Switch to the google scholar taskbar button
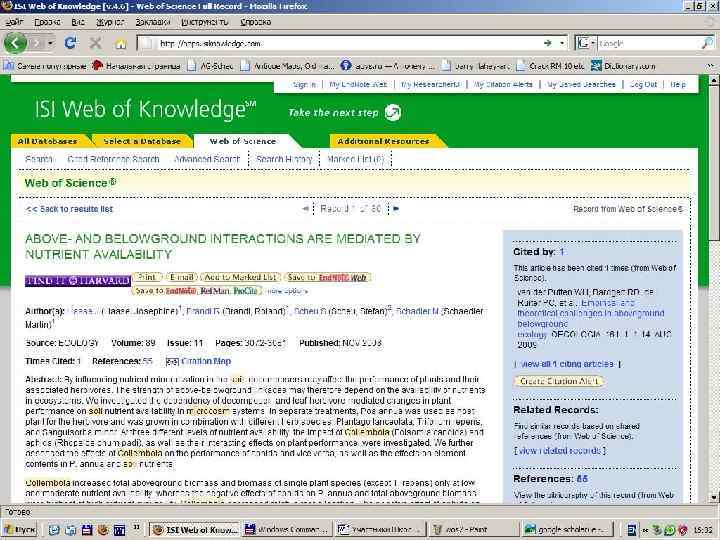 click(x=568, y=529)
